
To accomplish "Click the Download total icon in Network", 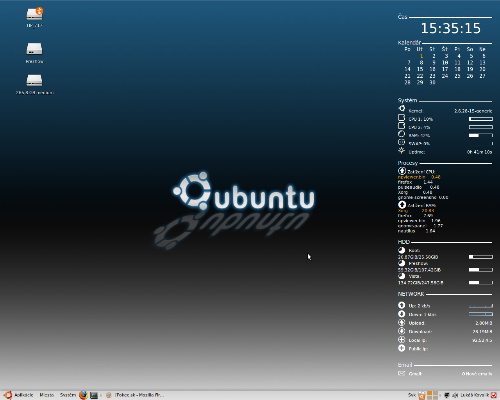I will pyautogui.click(x=402, y=331).
